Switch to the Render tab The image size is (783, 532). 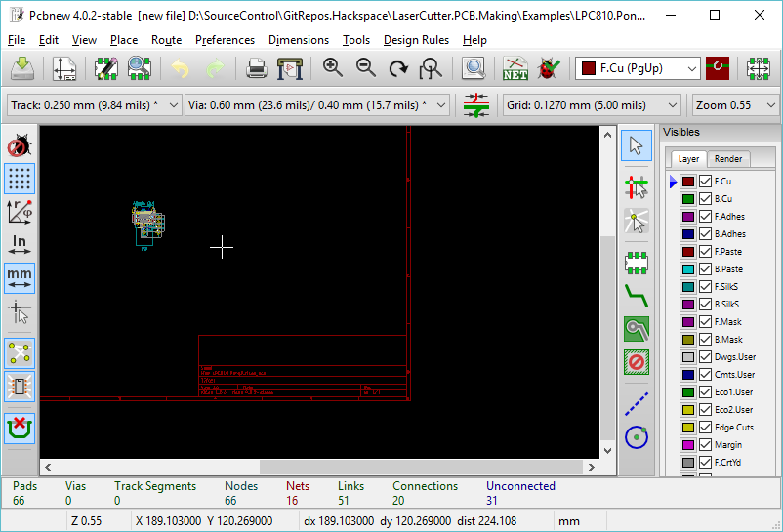[728, 159]
